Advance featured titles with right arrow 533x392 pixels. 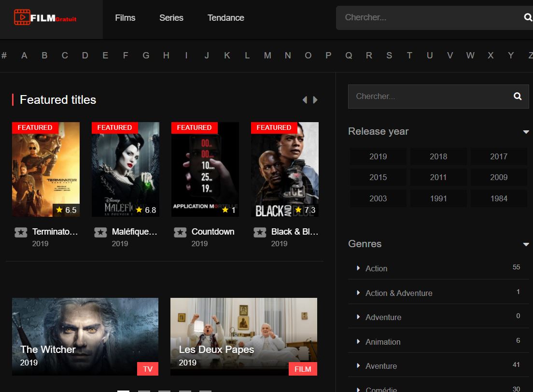(x=316, y=100)
